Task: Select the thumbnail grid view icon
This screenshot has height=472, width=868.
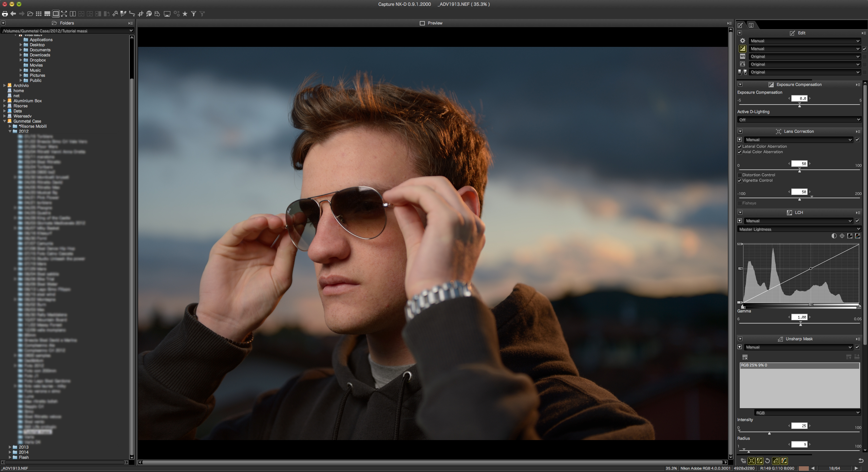Action: point(39,14)
